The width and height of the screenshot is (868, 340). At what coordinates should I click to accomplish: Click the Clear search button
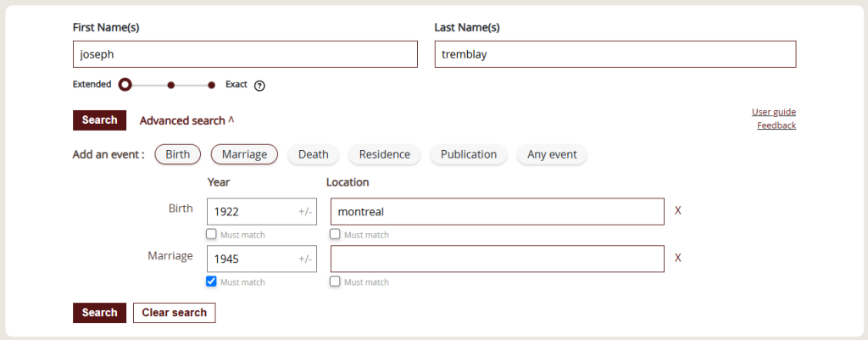coord(175,313)
